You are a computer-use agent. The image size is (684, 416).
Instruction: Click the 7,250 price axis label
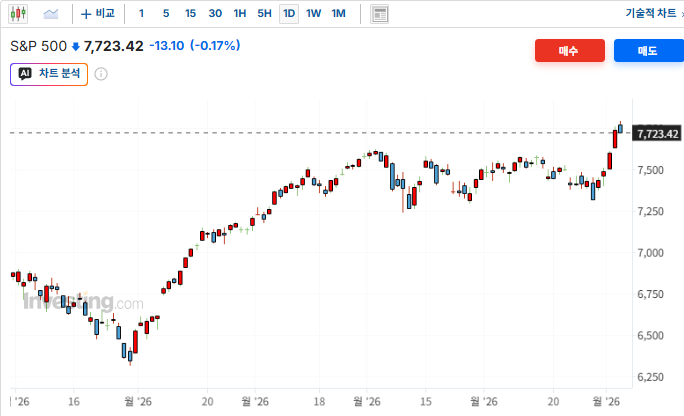[650, 211]
